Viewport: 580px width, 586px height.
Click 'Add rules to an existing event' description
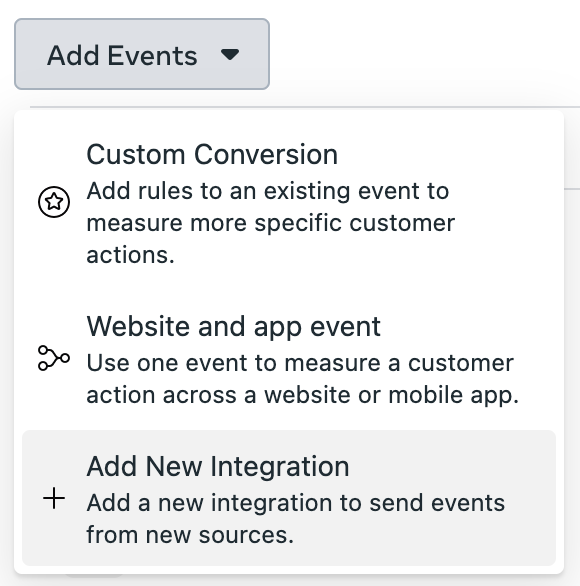[268, 191]
